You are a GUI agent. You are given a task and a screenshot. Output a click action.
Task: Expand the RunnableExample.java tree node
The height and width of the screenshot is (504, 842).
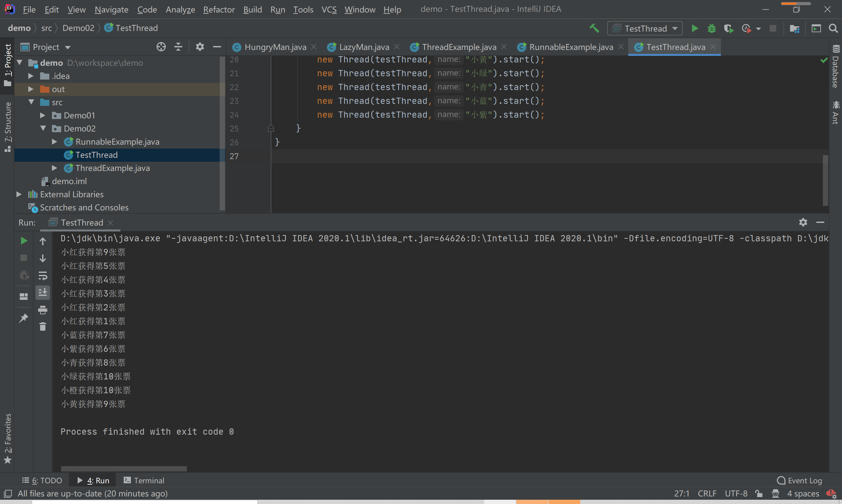pyautogui.click(x=54, y=142)
